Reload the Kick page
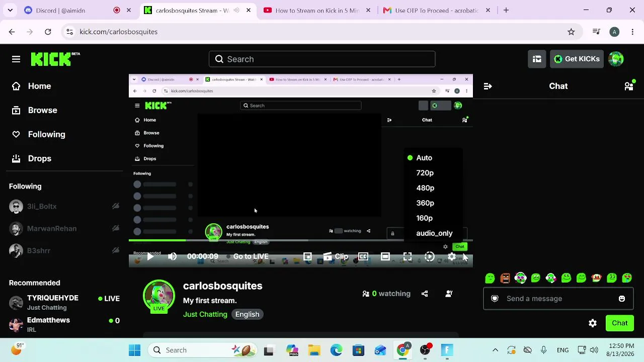The height and width of the screenshot is (362, 644). [x=48, y=32]
